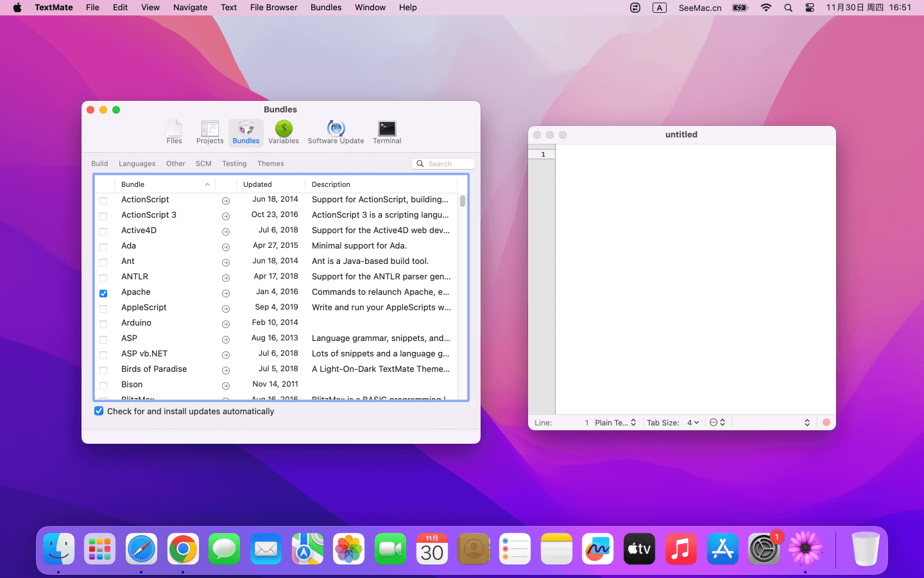
Task: Open Spotlight search in menu bar
Action: click(x=788, y=8)
